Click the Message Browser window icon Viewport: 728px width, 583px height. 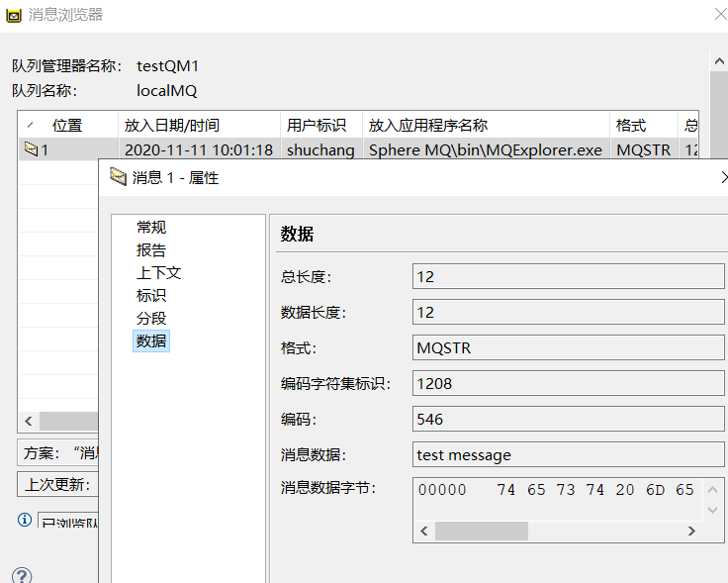tap(14, 15)
